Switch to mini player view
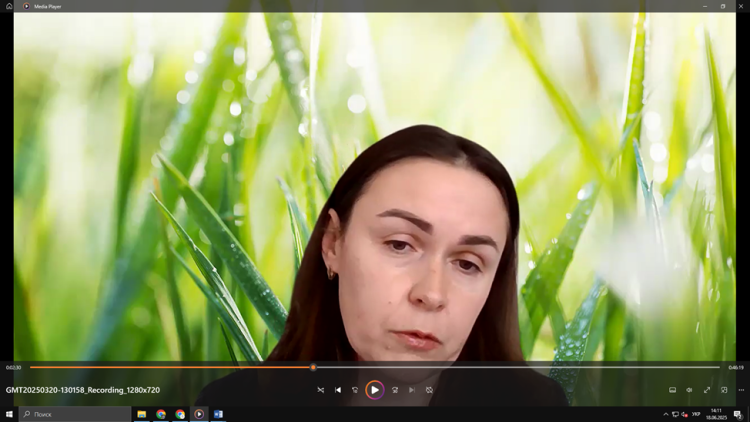 [724, 390]
